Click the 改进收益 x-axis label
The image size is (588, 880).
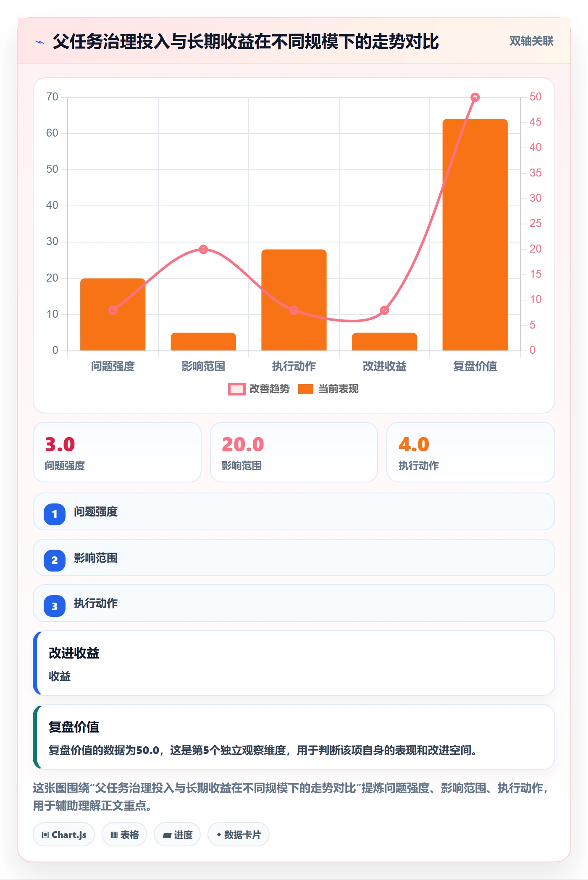[x=384, y=366]
